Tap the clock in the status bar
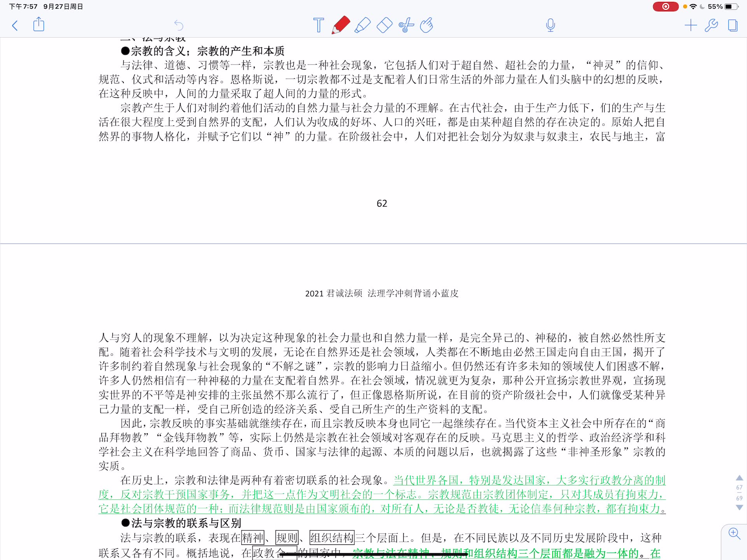The image size is (747, 560). [23, 6]
